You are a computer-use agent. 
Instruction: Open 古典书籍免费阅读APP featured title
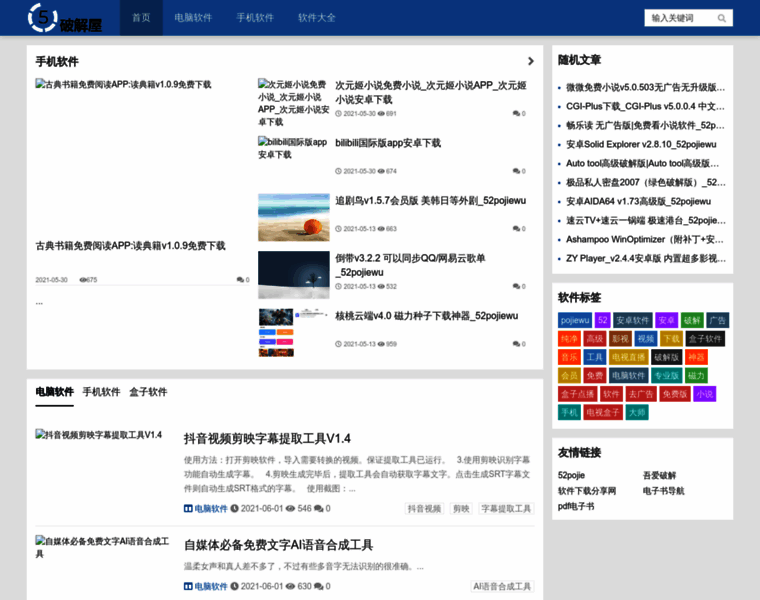(130, 246)
